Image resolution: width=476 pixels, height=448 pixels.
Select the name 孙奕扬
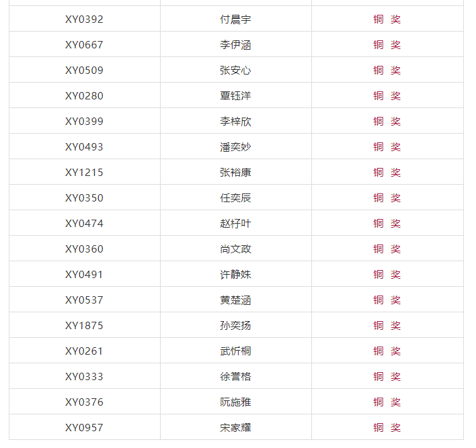pos(235,326)
